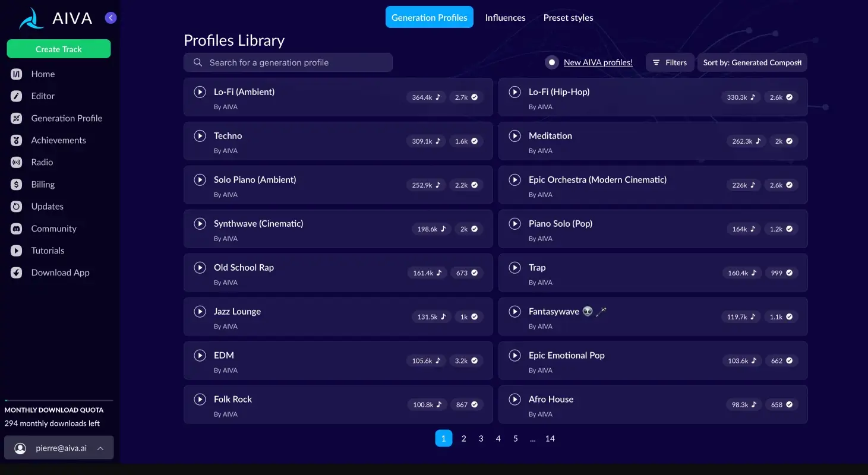Play the EDM profile preview

tap(200, 356)
